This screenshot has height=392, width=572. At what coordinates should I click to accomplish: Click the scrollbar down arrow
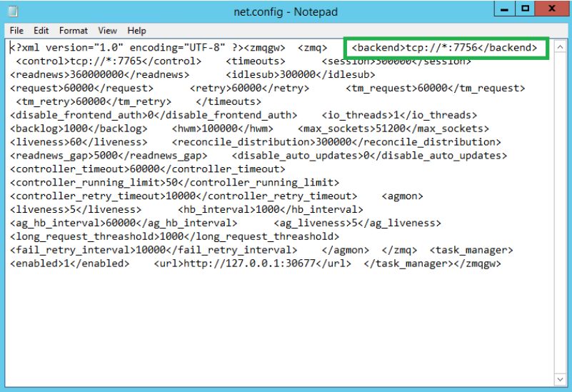click(560, 379)
